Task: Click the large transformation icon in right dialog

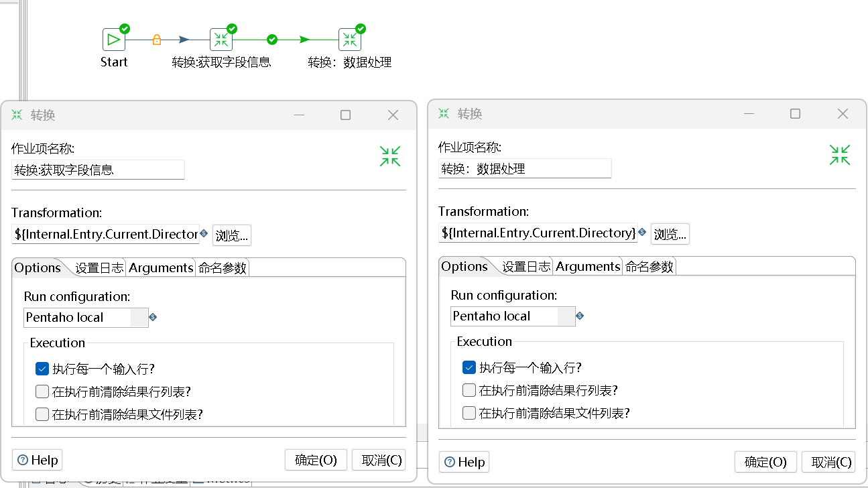Action: point(840,155)
